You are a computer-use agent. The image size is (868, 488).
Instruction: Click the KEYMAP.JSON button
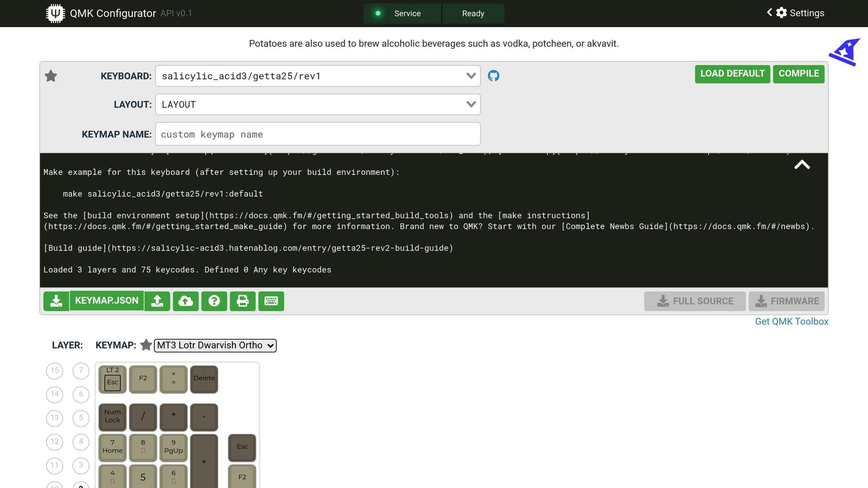click(106, 301)
